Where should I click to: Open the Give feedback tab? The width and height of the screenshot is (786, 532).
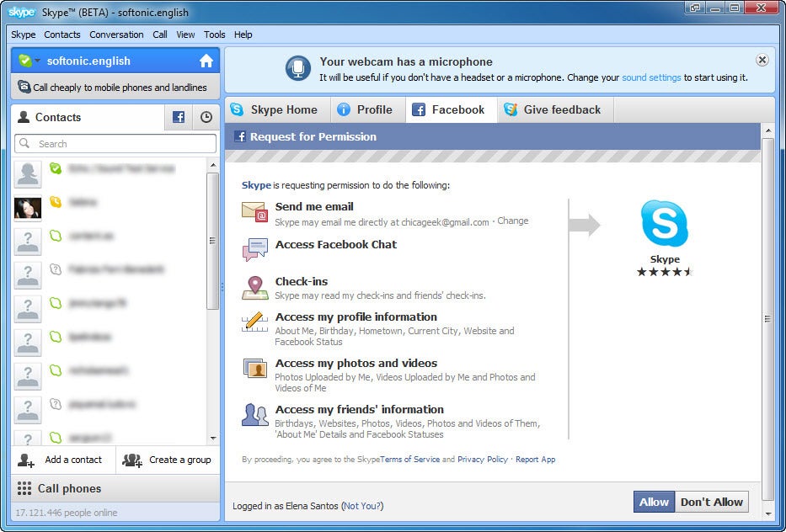point(555,109)
